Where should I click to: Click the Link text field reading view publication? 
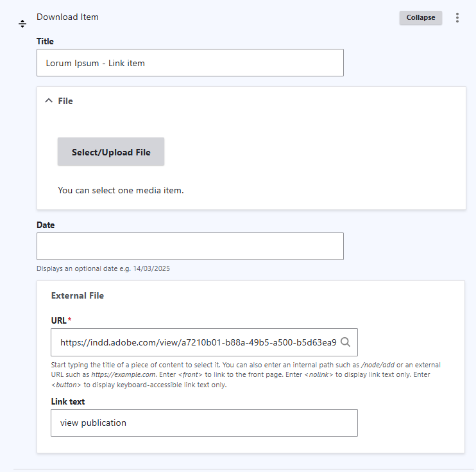click(x=204, y=423)
